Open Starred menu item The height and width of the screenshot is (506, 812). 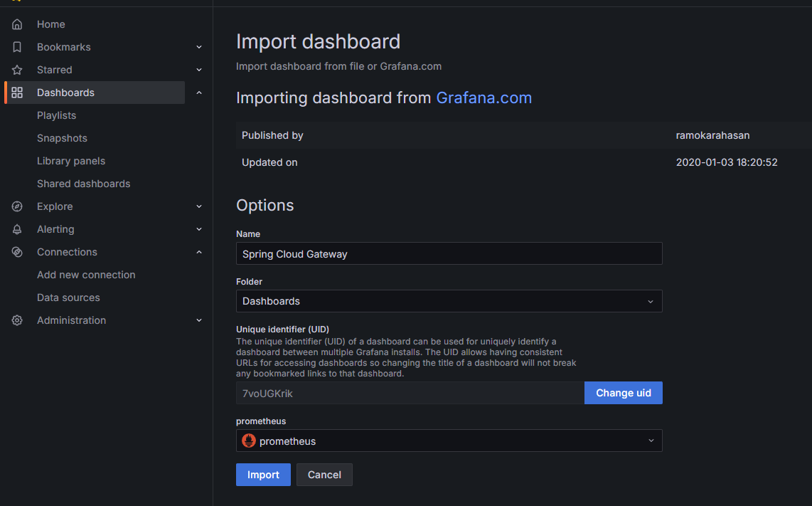point(54,70)
